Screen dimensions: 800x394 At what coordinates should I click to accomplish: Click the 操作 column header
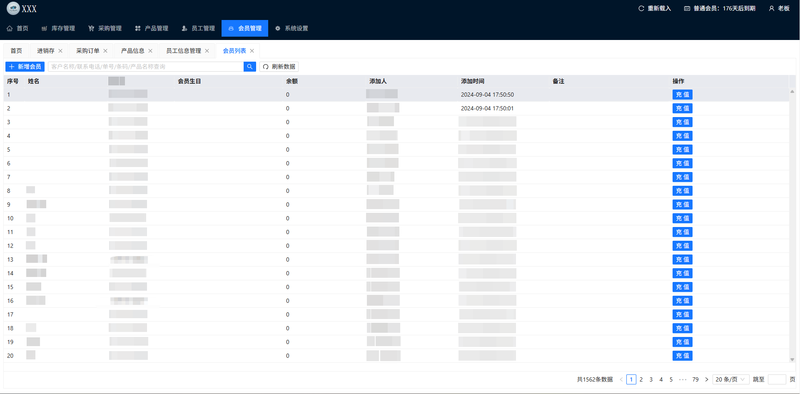(x=678, y=81)
